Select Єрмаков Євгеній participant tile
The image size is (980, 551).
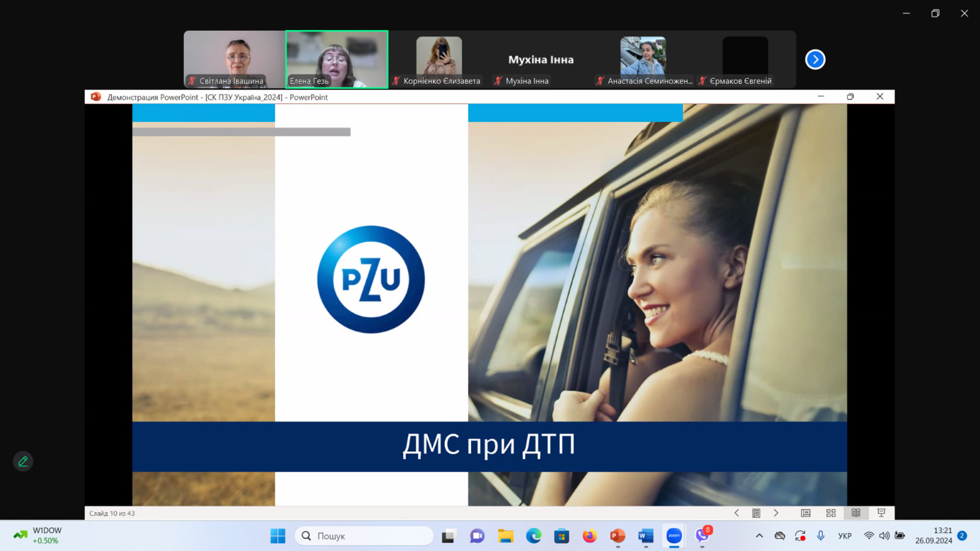[745, 60]
